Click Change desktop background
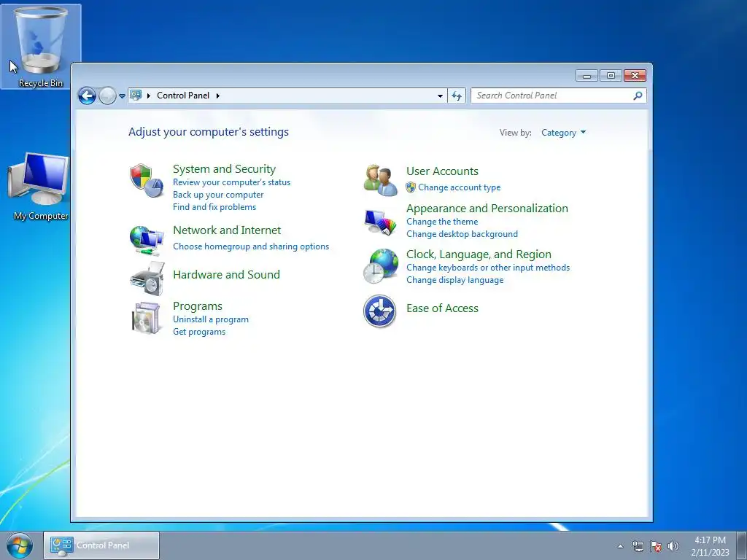Image resolution: width=747 pixels, height=560 pixels. point(462,234)
